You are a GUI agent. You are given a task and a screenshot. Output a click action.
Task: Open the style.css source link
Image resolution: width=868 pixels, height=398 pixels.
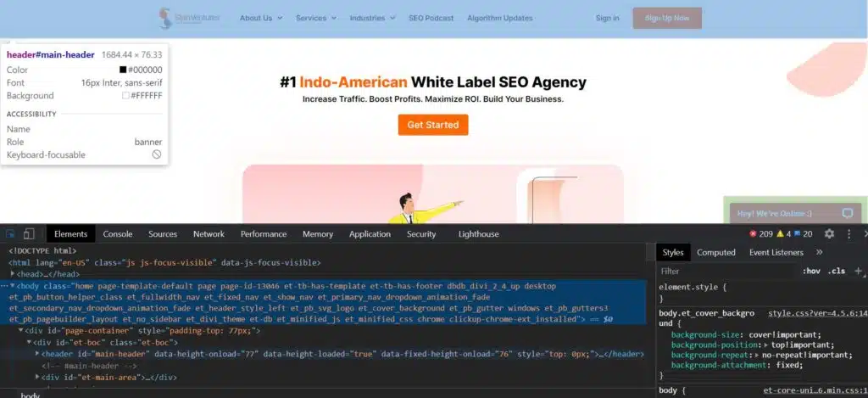[818, 313]
